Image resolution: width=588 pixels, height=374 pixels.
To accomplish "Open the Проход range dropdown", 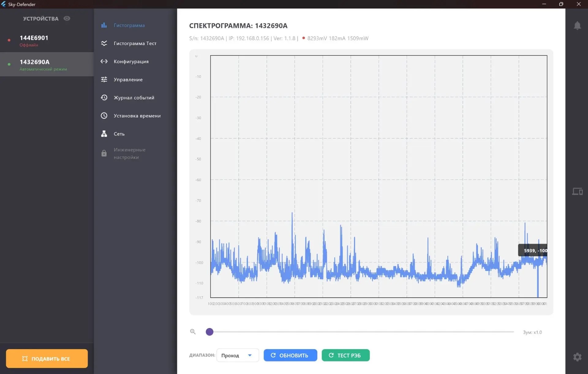I will (238, 355).
